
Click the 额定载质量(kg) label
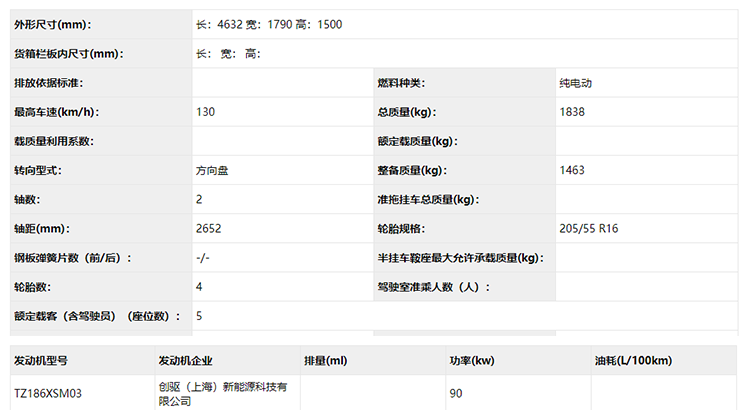click(417, 141)
